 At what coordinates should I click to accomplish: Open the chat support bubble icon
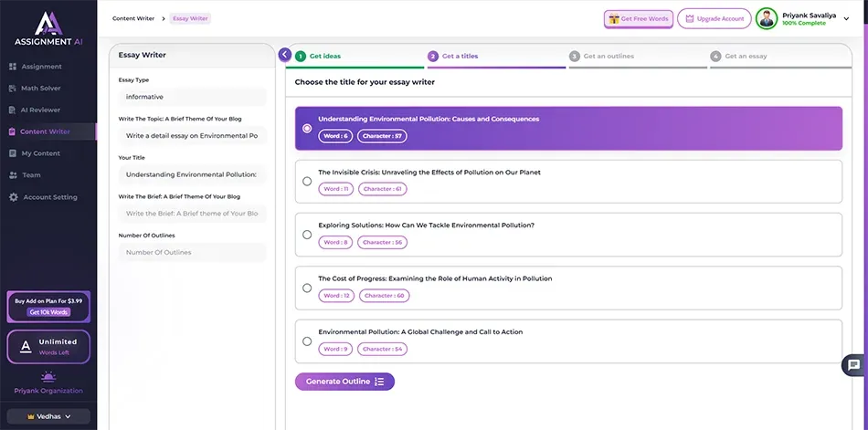(x=853, y=364)
